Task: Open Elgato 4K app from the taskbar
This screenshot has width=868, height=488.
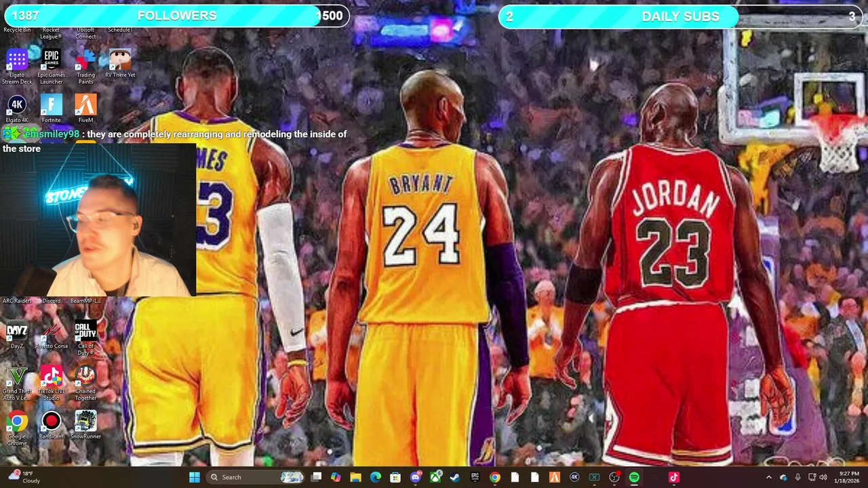Action: click(x=574, y=477)
